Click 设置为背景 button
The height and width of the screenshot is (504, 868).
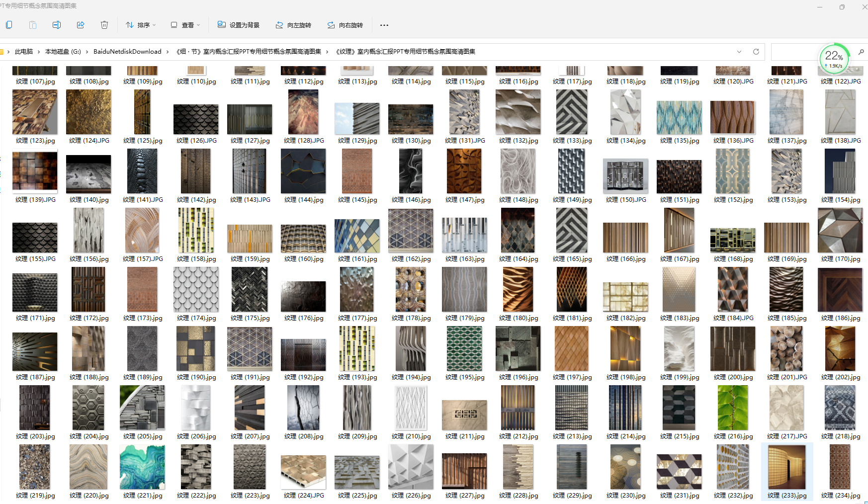[239, 25]
